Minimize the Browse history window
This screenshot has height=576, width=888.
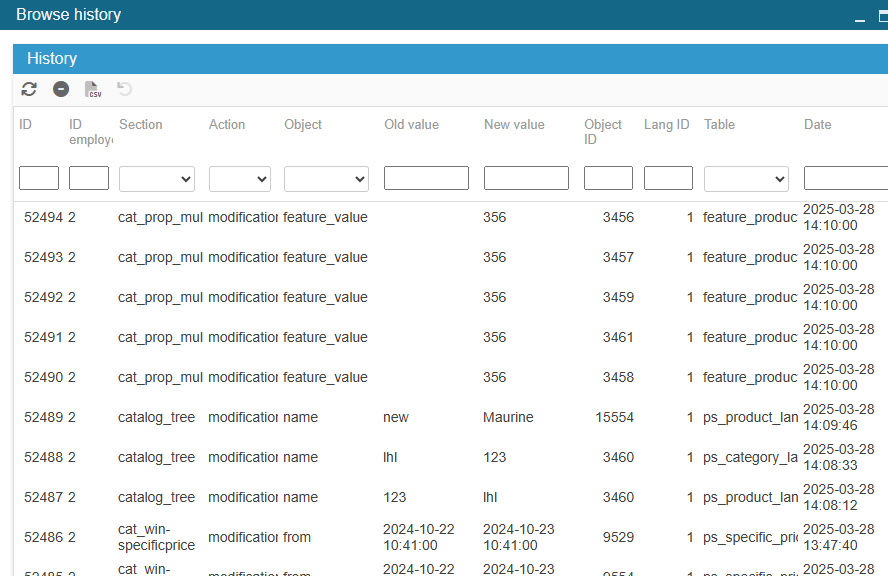pos(860,19)
